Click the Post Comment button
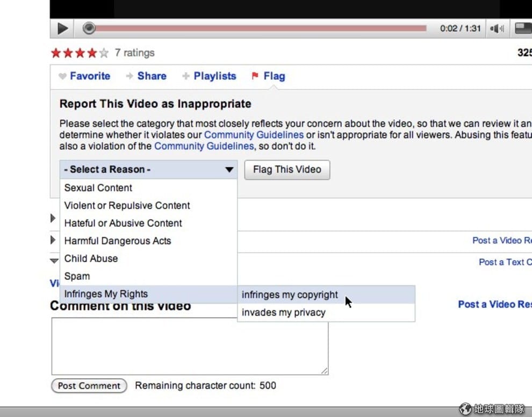Viewport: 532px width, 417px height. coord(89,386)
